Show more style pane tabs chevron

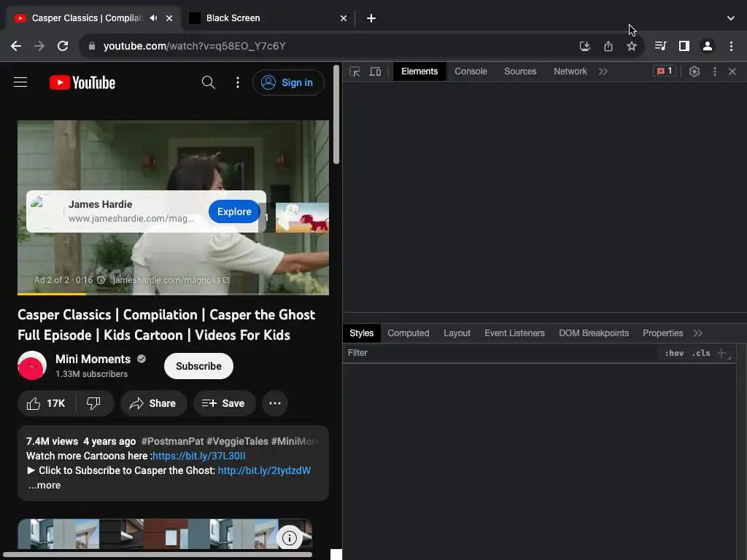[x=698, y=333]
